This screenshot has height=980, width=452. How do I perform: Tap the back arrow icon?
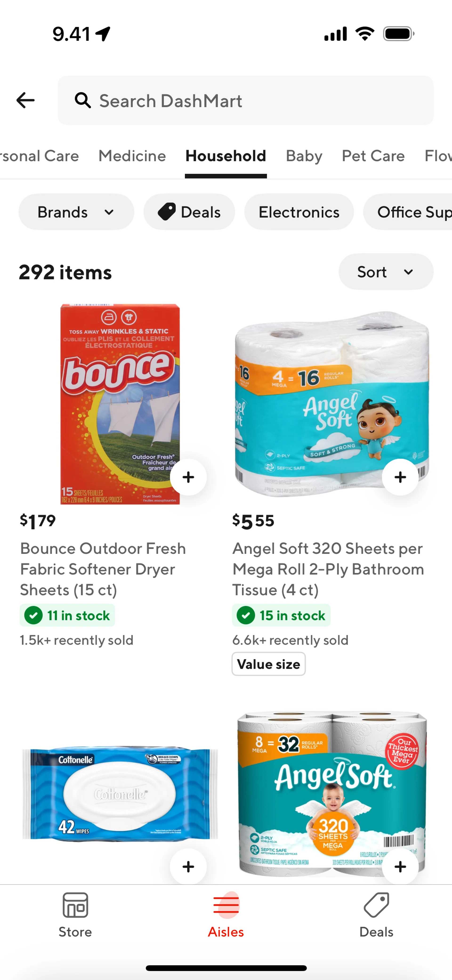coord(25,101)
